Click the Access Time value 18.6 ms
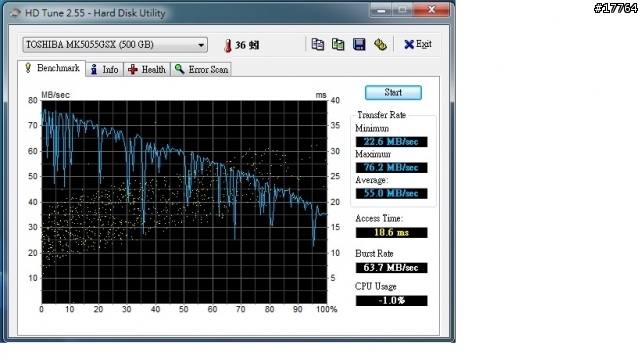640x360 pixels. pyautogui.click(x=391, y=232)
